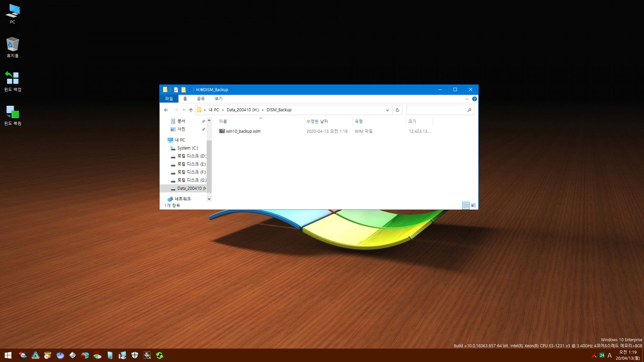
Task: Open the Windows Start button
Action: pos(8,355)
